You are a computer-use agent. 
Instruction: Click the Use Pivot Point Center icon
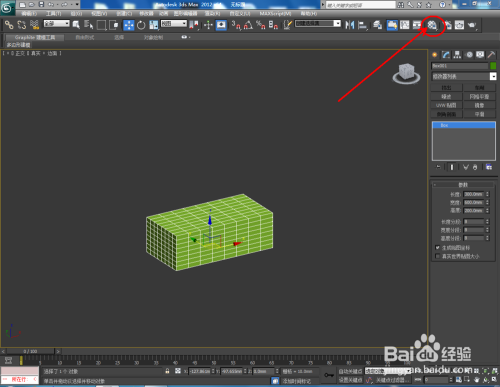[194, 25]
